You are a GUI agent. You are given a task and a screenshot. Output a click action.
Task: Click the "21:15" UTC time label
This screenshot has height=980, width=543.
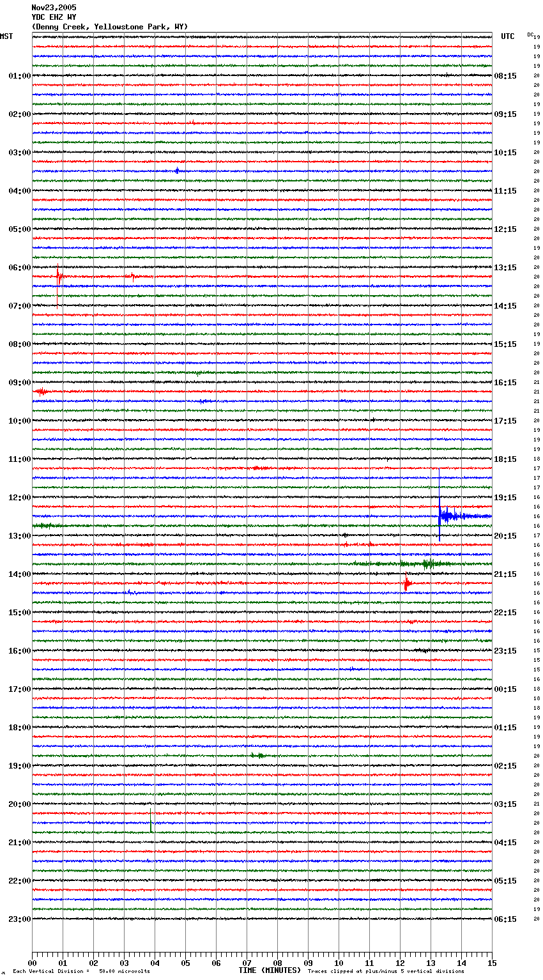pos(505,574)
